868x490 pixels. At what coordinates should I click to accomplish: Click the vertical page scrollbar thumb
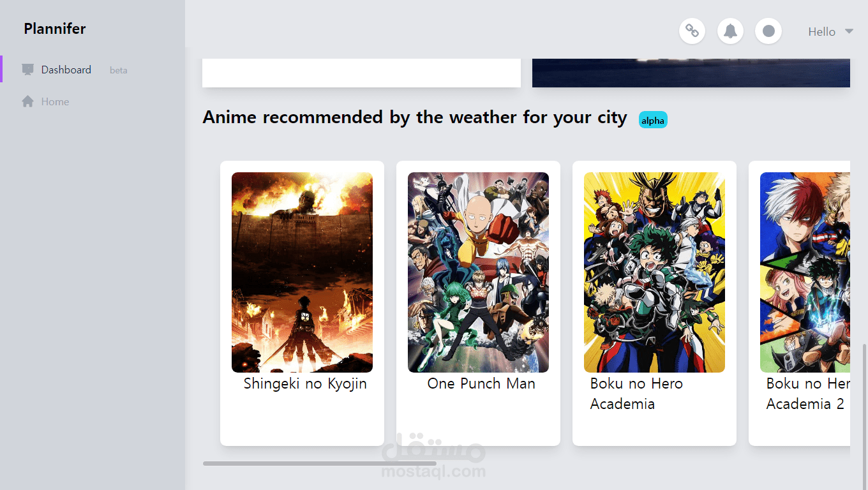tap(865, 417)
